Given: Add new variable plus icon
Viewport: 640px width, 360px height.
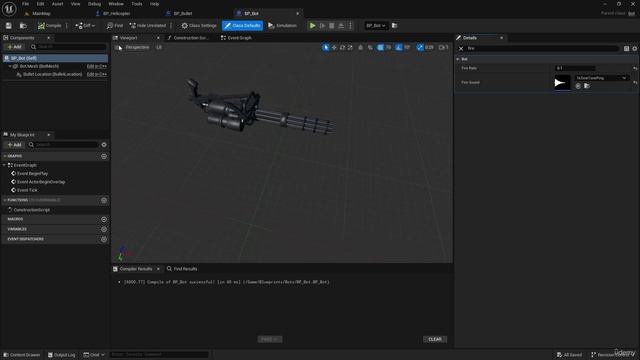Looking at the screenshot, I should [104, 229].
